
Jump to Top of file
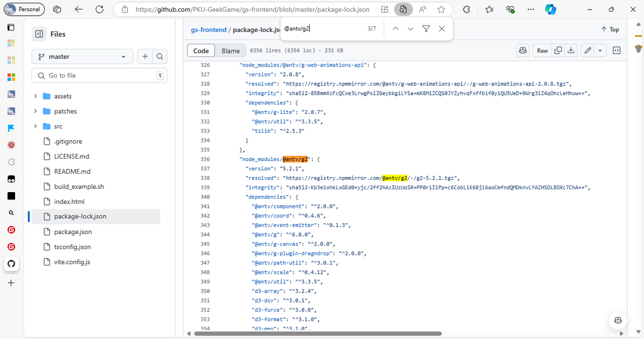click(x=610, y=29)
